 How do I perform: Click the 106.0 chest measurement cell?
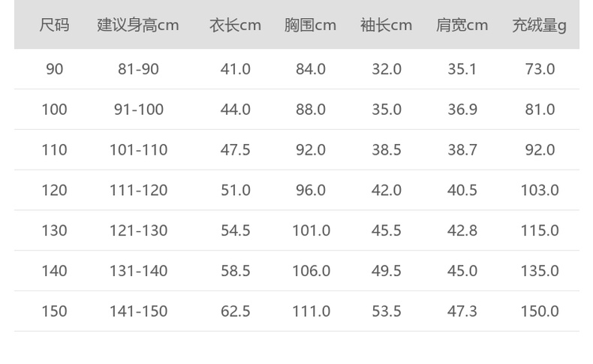click(x=310, y=271)
